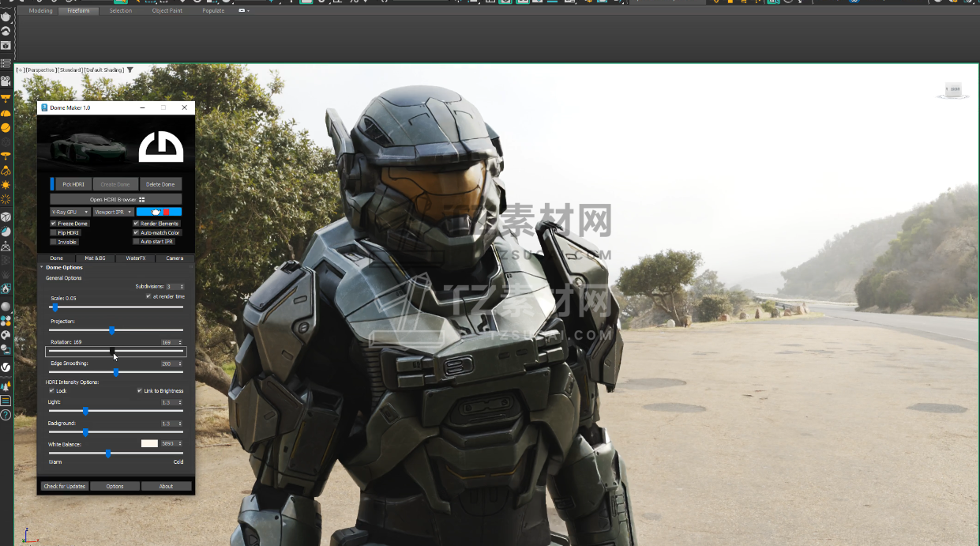980x546 pixels.
Task: Click the Subdivisions value field
Action: tap(175, 287)
